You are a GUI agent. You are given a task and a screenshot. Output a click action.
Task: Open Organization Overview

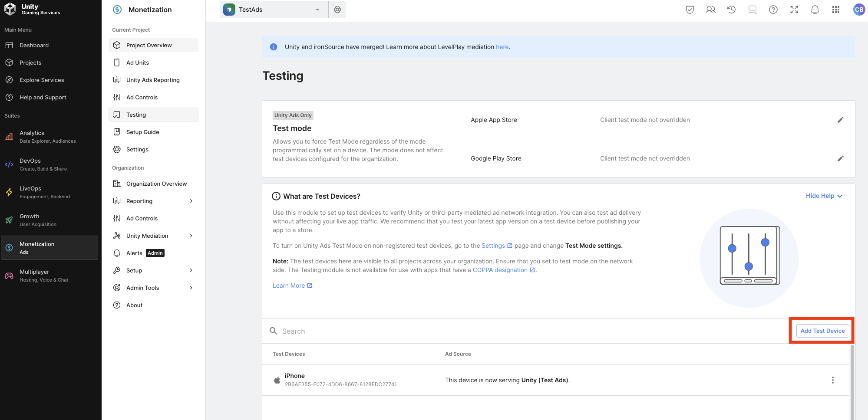tap(153, 184)
